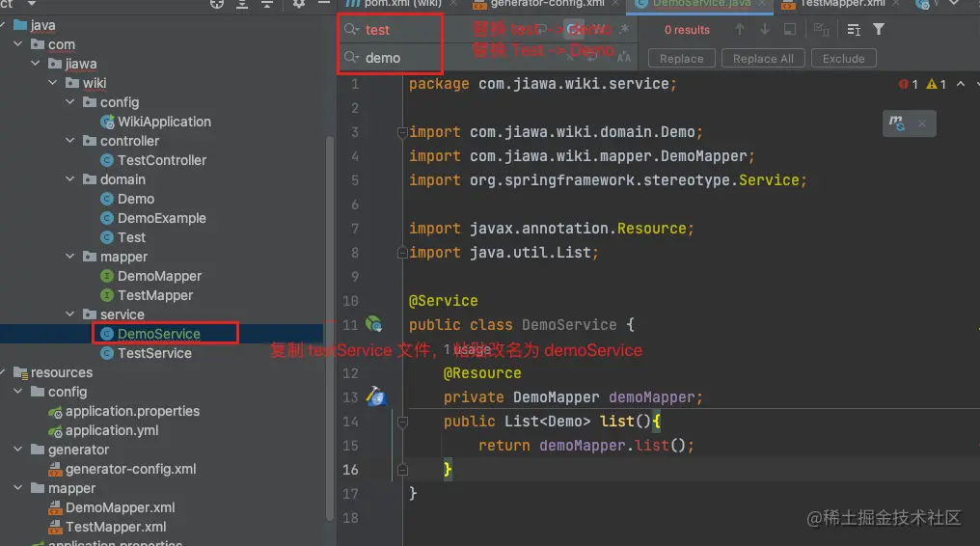Click the Collapse All icon in Project panel
980x546 pixels.
[x=267, y=4]
